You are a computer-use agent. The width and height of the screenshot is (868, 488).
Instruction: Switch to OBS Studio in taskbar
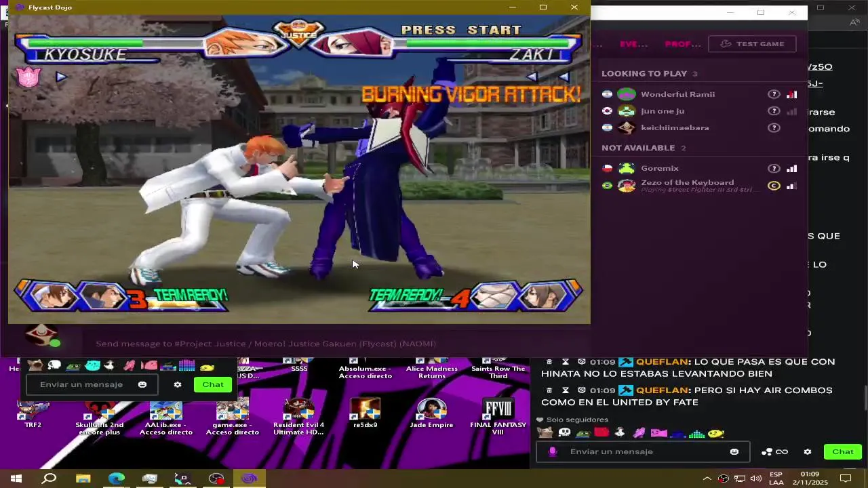click(x=216, y=479)
